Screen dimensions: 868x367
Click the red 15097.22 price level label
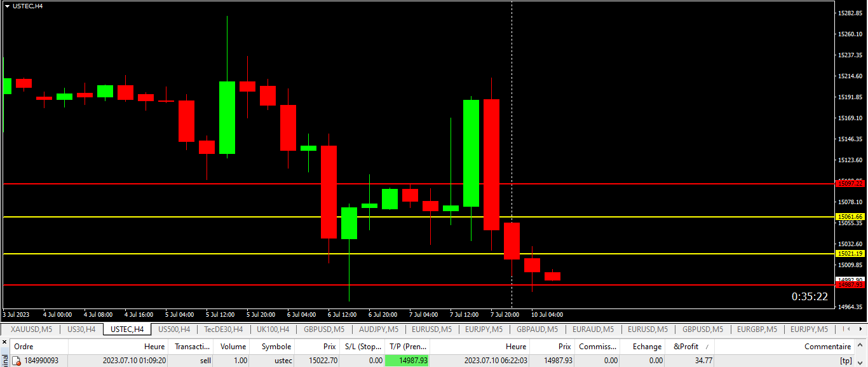[x=850, y=183]
